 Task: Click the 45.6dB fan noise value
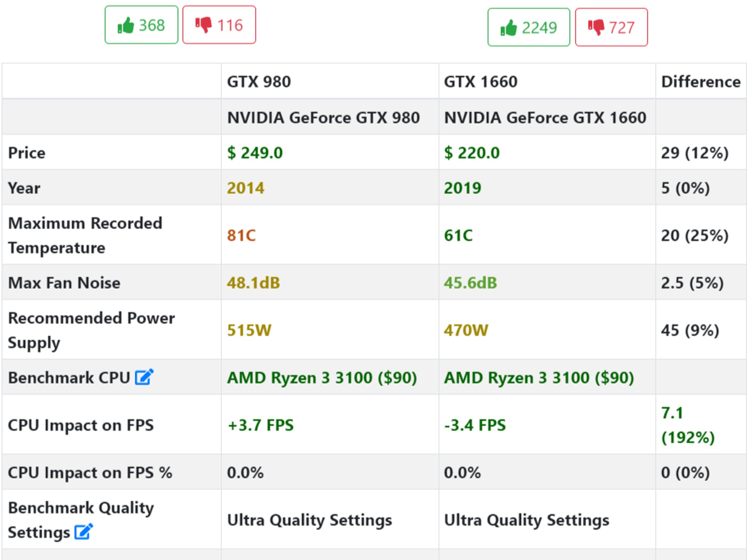(470, 283)
